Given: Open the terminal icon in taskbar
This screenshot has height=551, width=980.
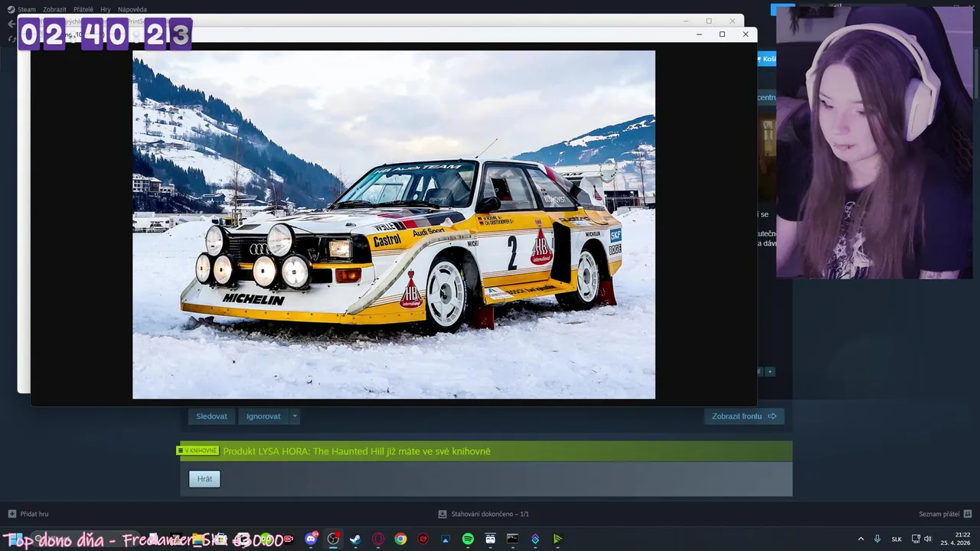Looking at the screenshot, I should pos(512,539).
